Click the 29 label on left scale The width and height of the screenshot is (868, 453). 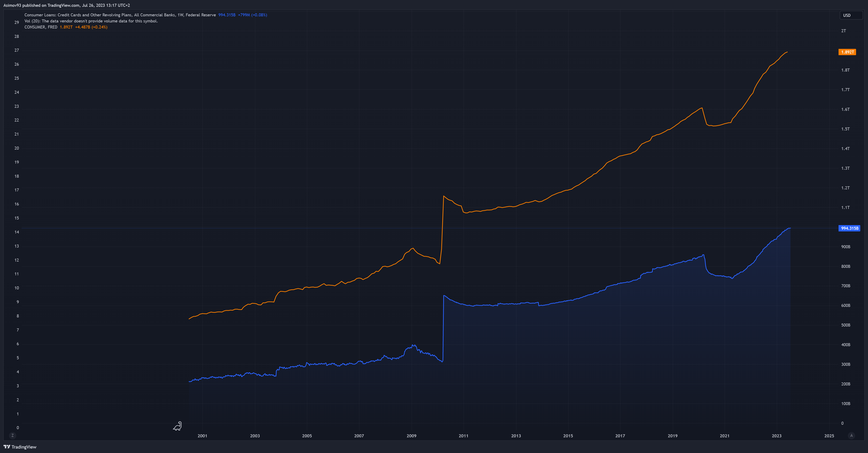(17, 22)
